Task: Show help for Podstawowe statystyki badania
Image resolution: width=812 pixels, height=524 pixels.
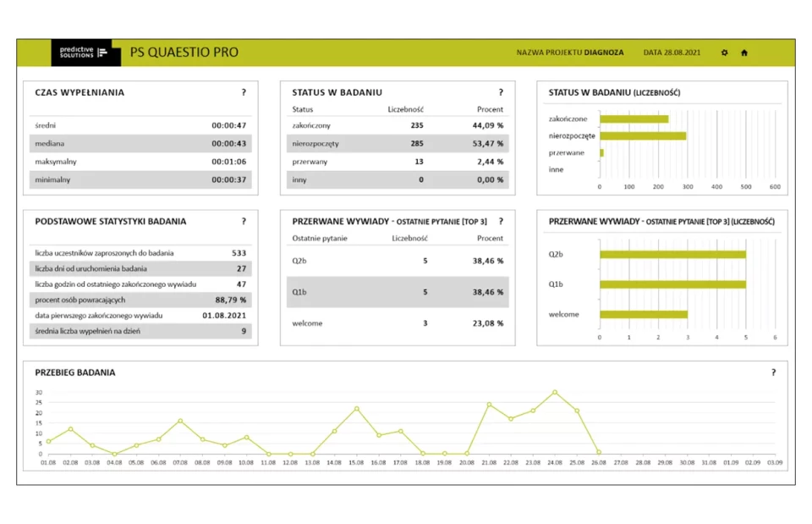Action: tap(244, 221)
